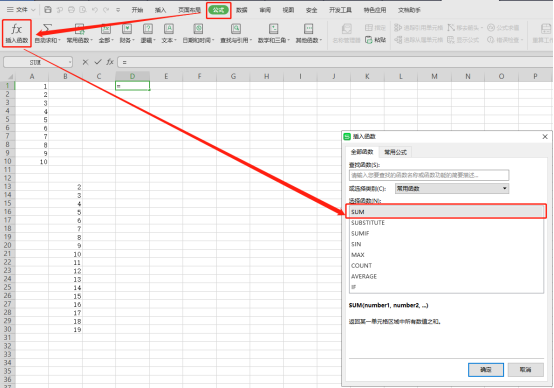Viewport: 554px width, 388px height.
Task: Switch to the 开始 ribbon tab
Action: [x=137, y=10]
